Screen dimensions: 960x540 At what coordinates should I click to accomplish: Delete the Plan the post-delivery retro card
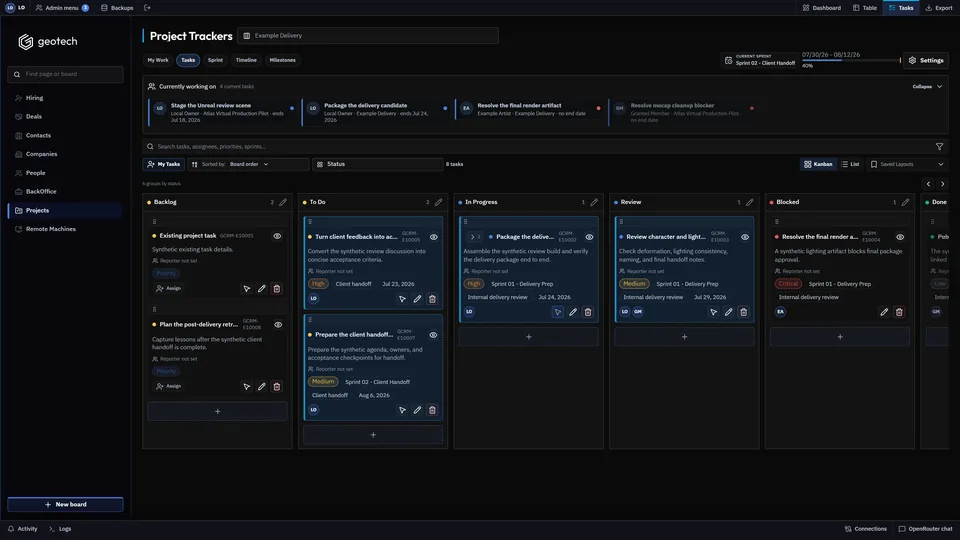[277, 386]
